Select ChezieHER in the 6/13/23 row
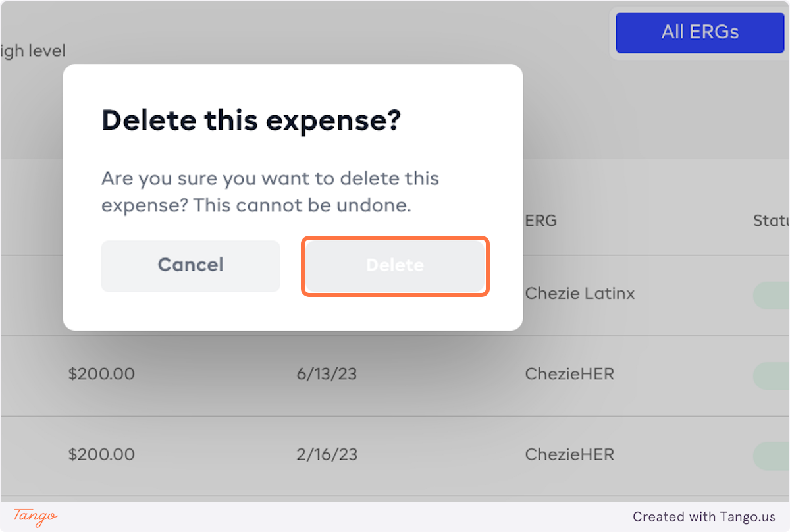 pos(569,374)
